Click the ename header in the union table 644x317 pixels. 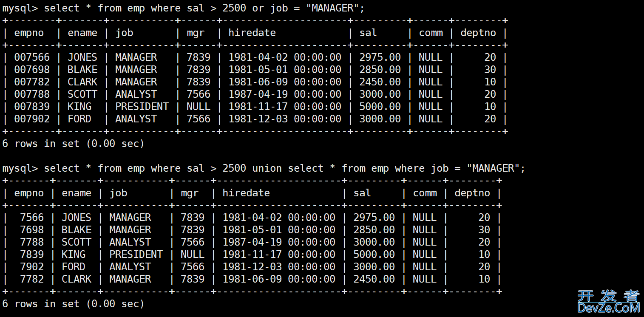tap(77, 193)
